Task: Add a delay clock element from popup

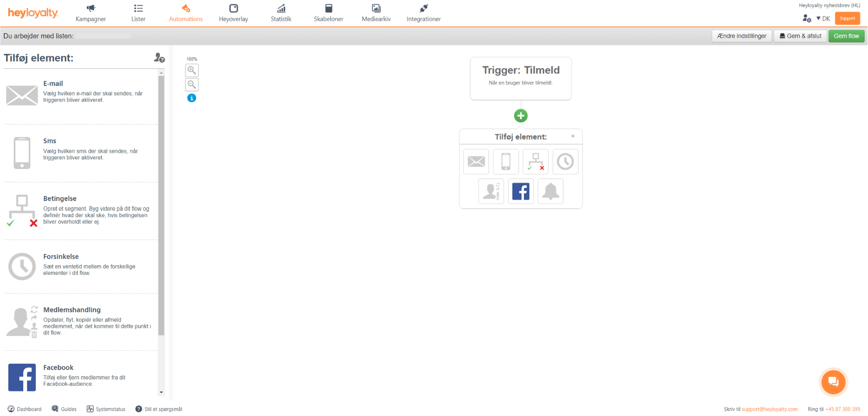Action: click(565, 162)
